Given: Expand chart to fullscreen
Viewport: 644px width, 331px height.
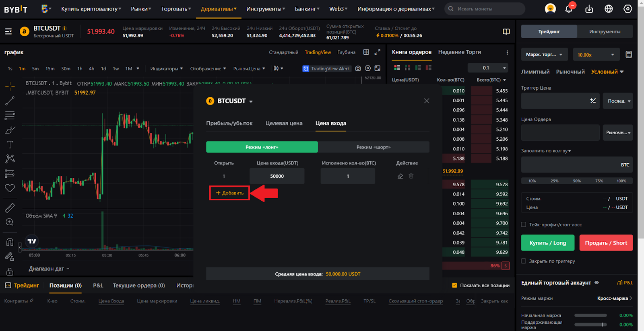Looking at the screenshot, I should click(377, 52).
